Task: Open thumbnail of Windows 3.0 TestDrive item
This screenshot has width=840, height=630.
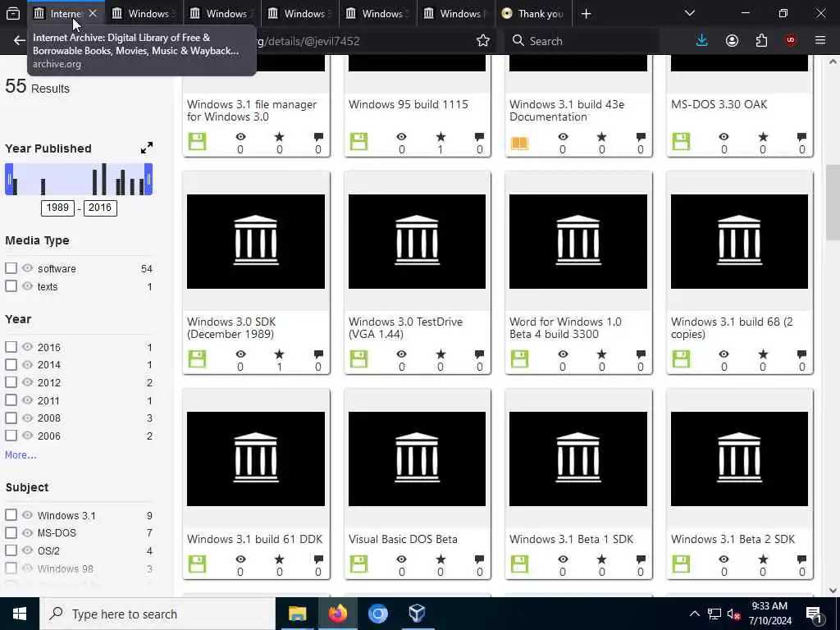Action: 417,242
